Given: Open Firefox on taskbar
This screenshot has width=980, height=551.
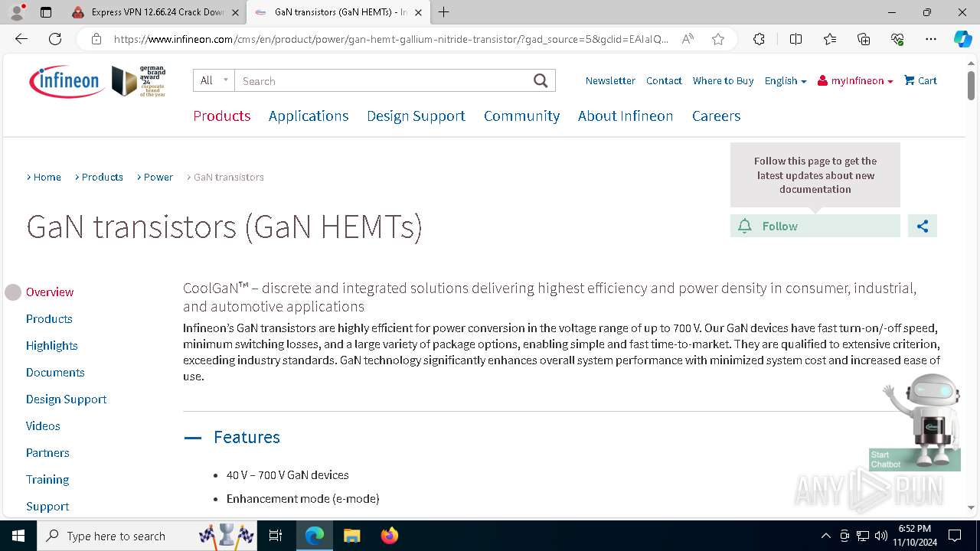Looking at the screenshot, I should pos(390,536).
